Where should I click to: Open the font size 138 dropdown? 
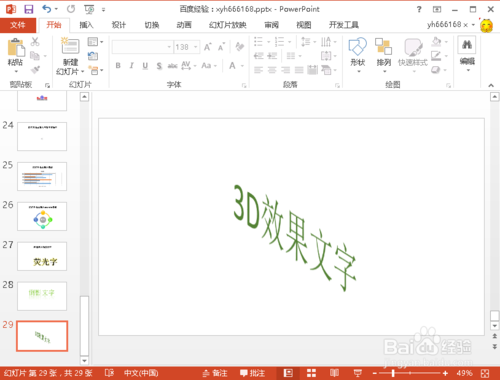point(196,47)
